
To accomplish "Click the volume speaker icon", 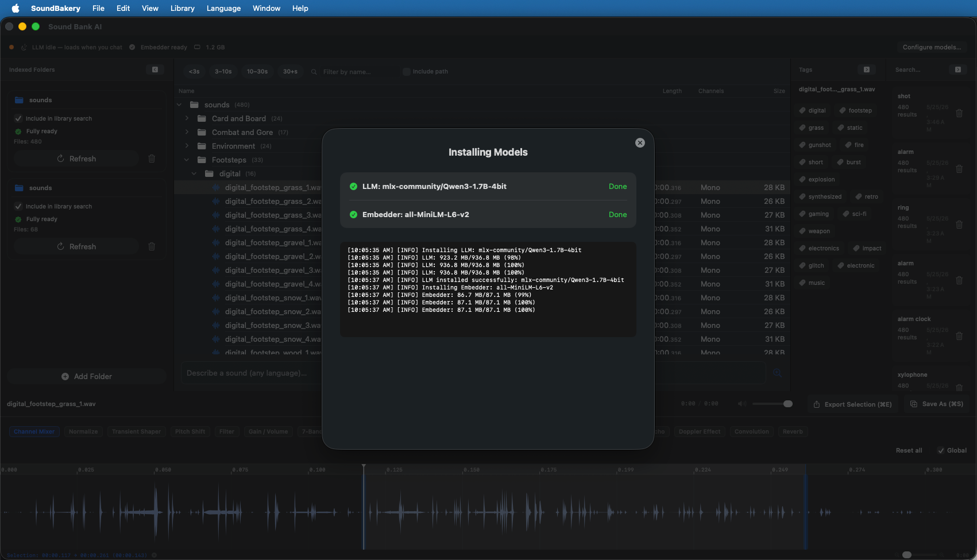I will [742, 404].
